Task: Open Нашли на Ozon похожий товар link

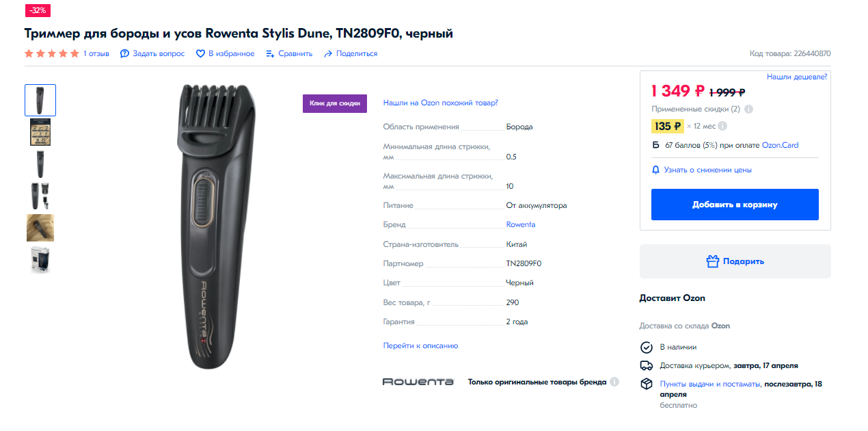Action: pos(440,103)
